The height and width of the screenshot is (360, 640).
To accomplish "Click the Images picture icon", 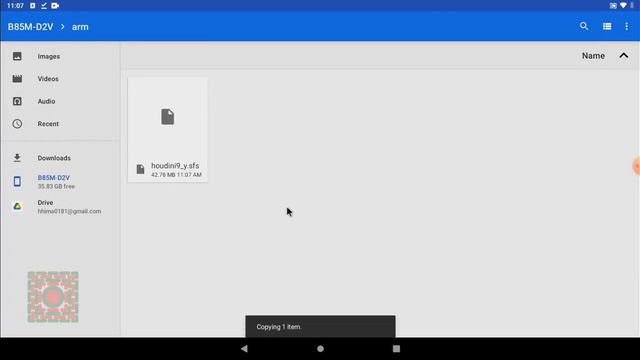I will (17, 56).
